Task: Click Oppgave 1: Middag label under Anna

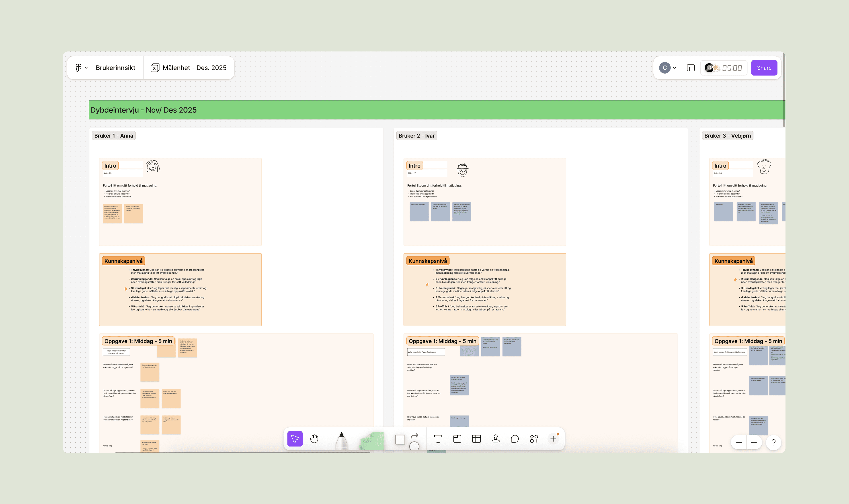Action: 138,341
